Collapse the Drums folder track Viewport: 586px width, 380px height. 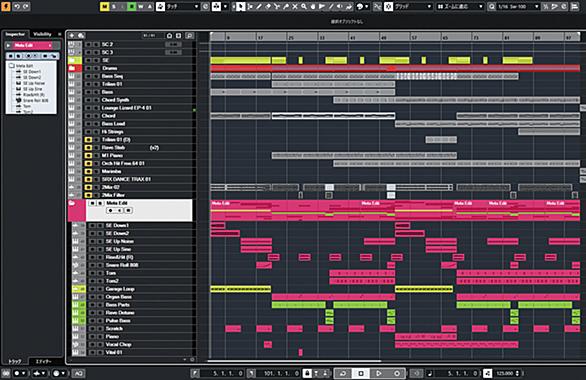tap(72, 68)
